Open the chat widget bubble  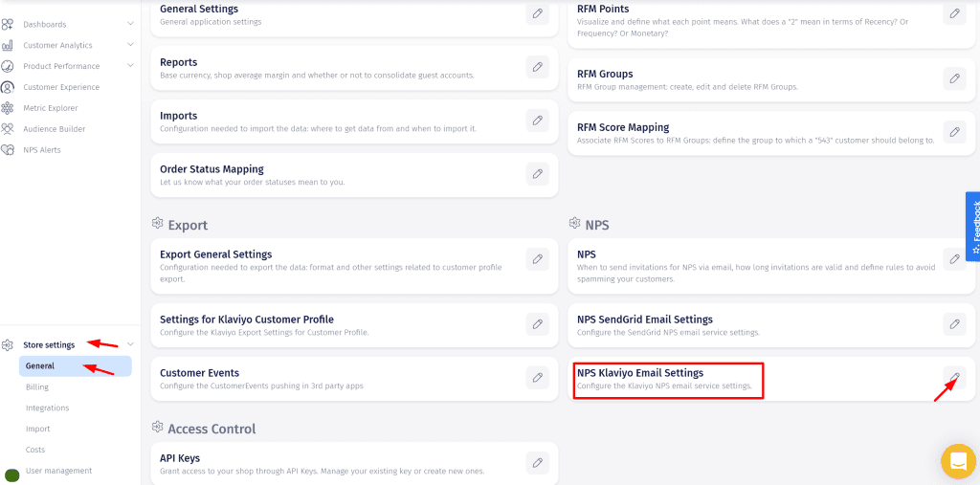pyautogui.click(x=958, y=461)
